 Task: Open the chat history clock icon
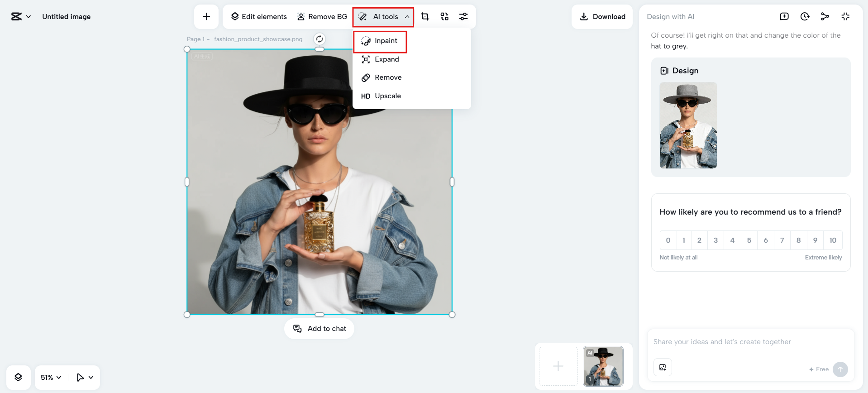pos(805,17)
